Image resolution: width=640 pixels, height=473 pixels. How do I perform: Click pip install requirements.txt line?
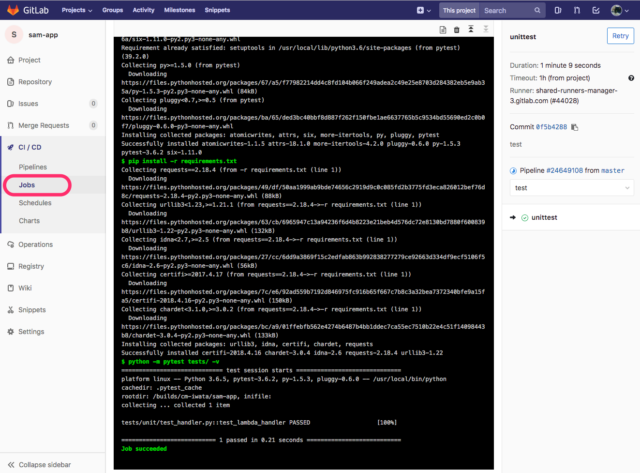[x=179, y=161]
